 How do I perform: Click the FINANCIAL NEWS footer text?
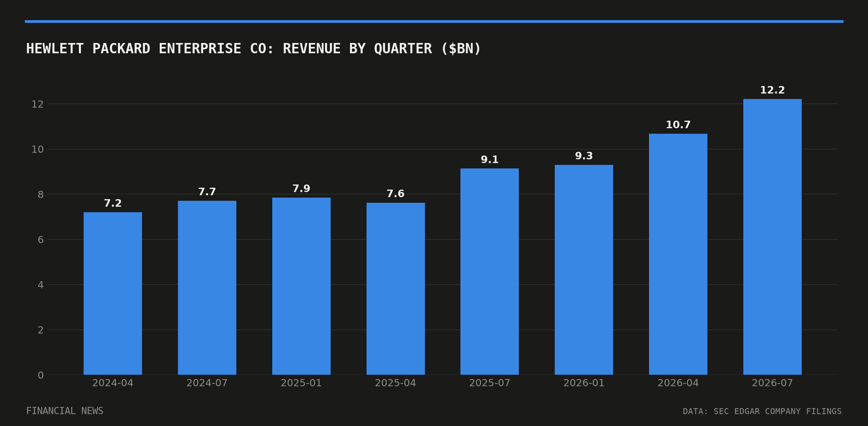[65, 411]
